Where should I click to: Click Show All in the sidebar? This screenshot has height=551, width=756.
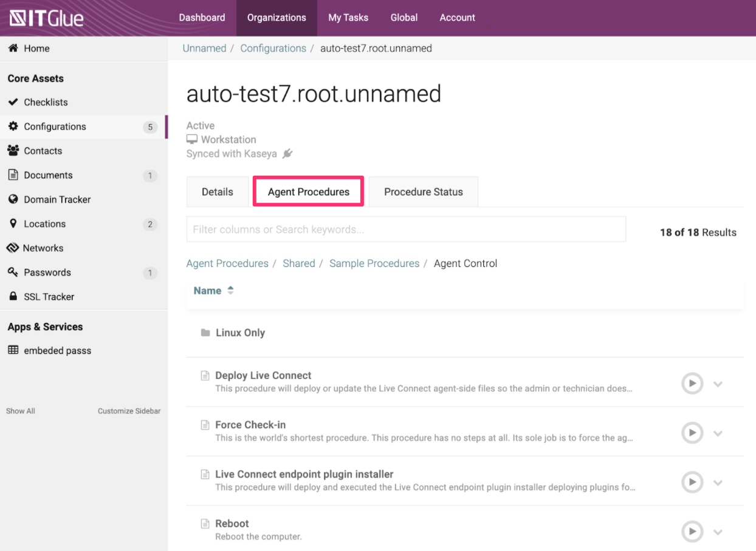[21, 411]
